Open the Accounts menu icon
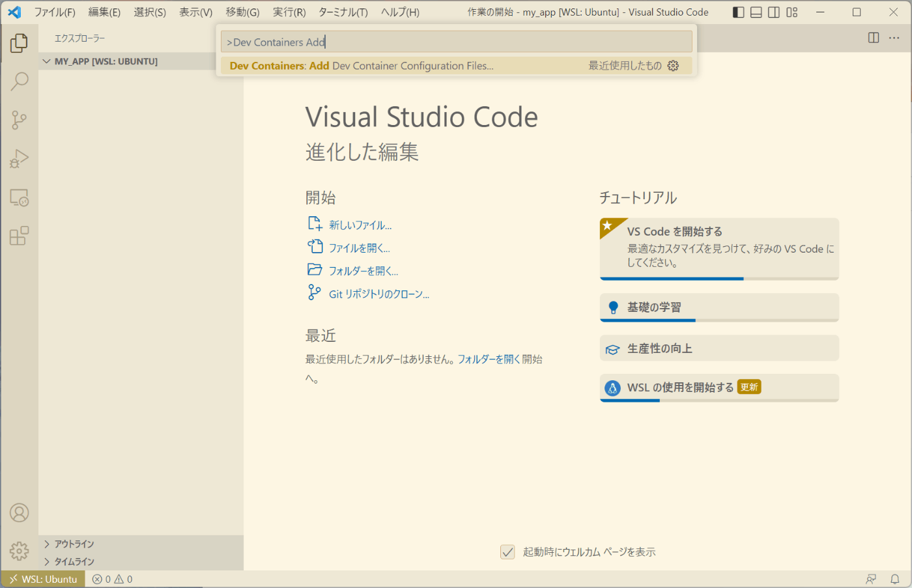 [19, 512]
